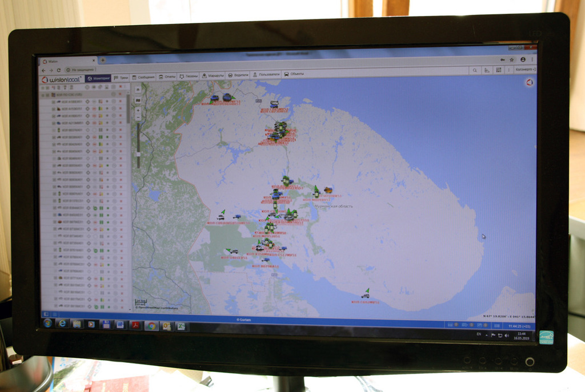This screenshot has width=585, height=392.
Task: Click the browser forward arrow
Action: click(x=51, y=70)
